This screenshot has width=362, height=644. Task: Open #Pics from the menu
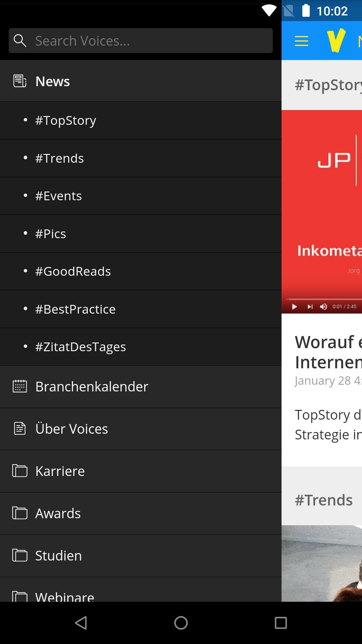click(141, 234)
